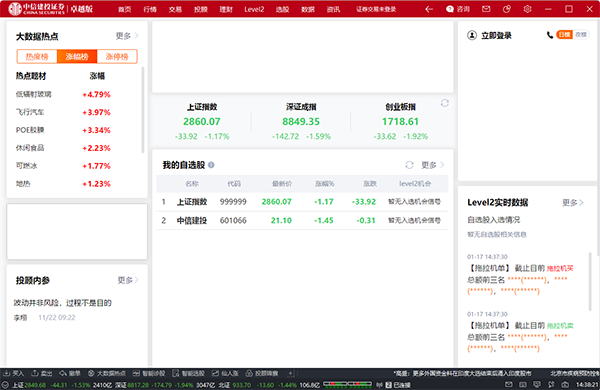
Task: Sort watchlist by 涨幅% column header
Action: pyautogui.click(x=324, y=184)
